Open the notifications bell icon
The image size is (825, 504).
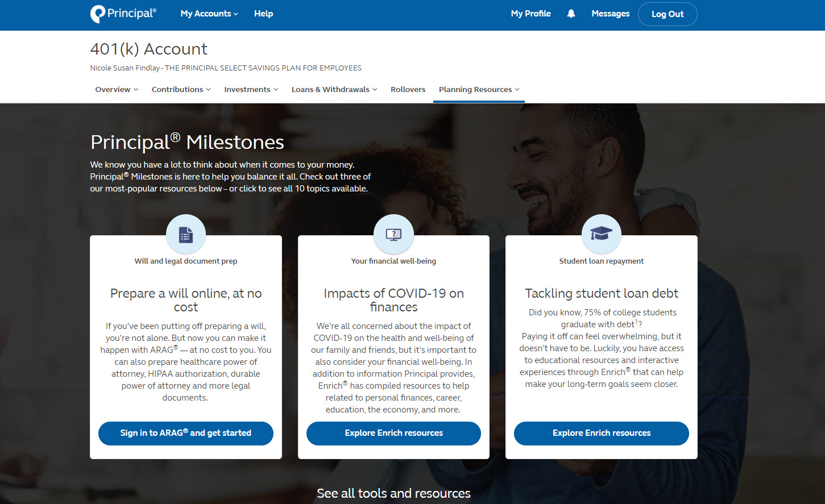[x=571, y=14]
